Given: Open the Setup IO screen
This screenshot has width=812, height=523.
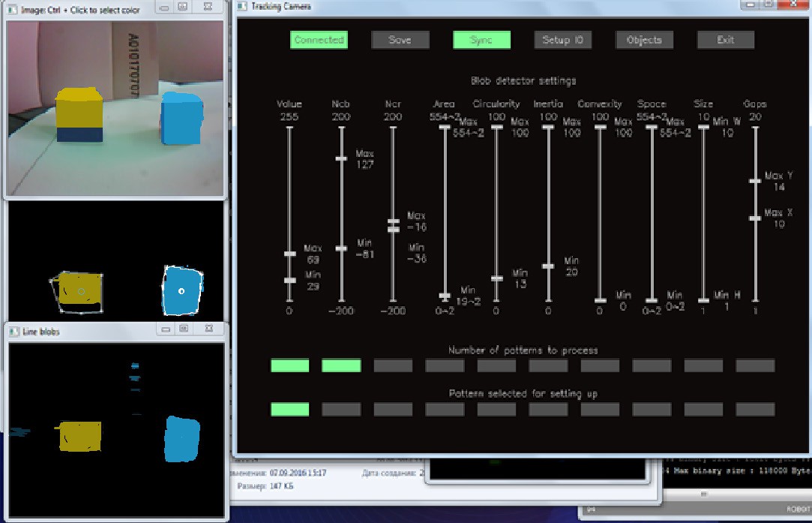Looking at the screenshot, I should click(562, 40).
